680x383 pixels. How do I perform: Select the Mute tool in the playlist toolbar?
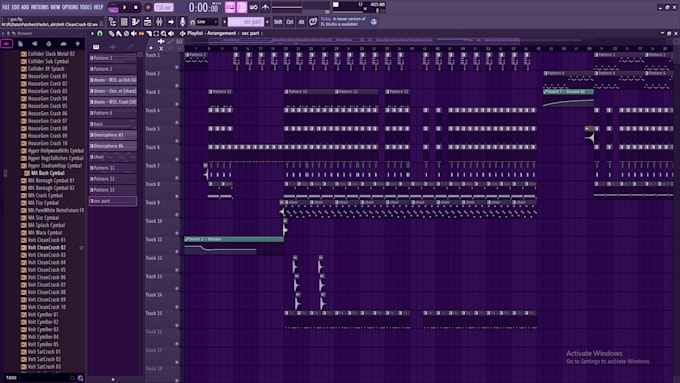[134, 33]
